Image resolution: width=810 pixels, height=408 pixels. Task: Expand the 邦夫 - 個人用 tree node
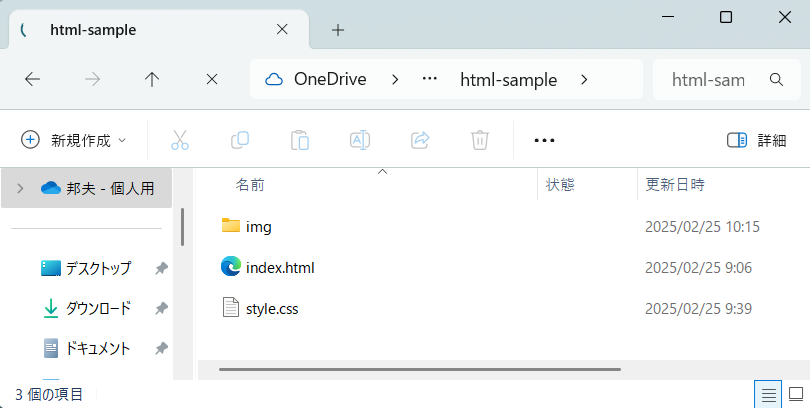(20, 187)
